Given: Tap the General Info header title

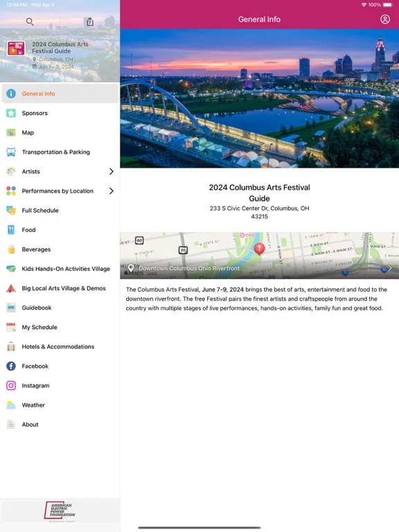Looking at the screenshot, I should click(x=259, y=19).
